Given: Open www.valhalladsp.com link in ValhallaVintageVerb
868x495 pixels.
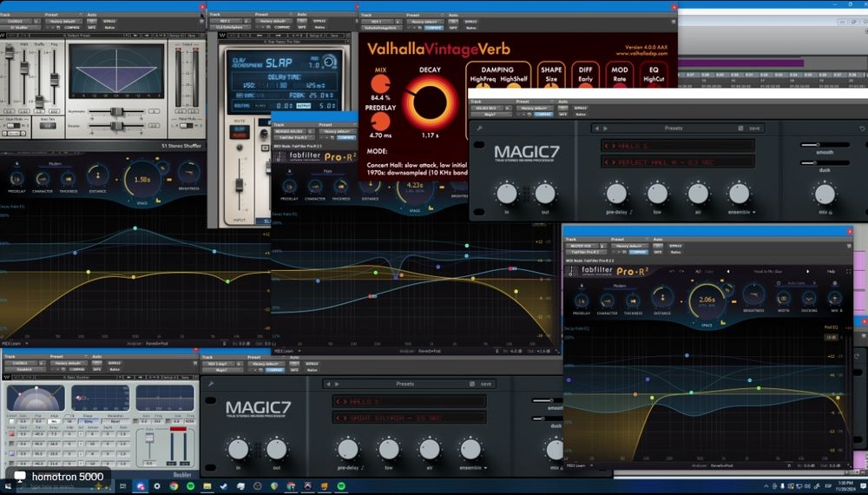Looking at the screenshot, I should tap(641, 54).
